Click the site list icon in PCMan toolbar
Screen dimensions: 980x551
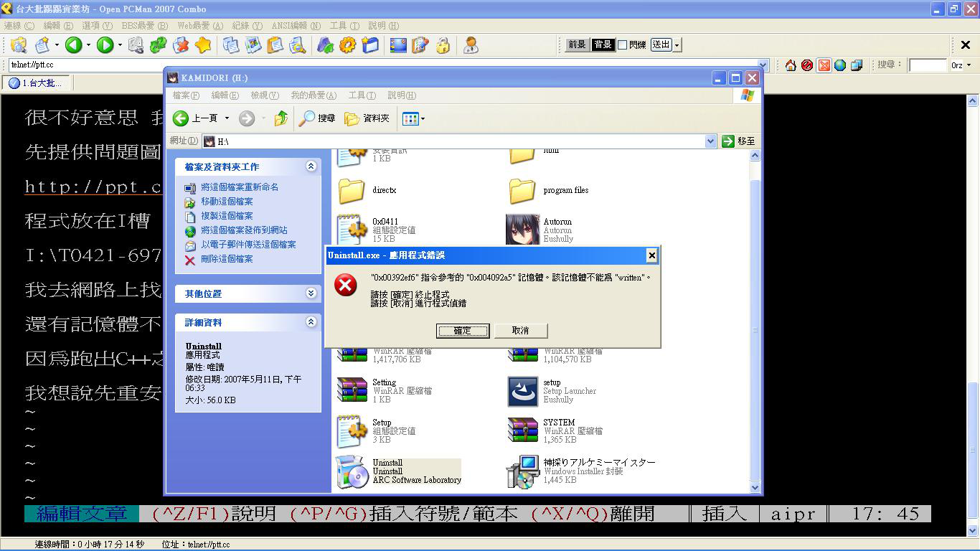18,45
